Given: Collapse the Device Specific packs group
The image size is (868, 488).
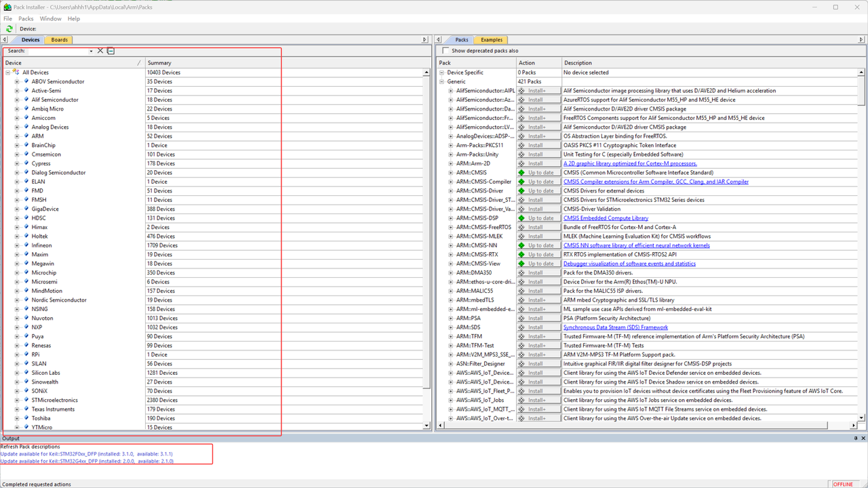Looking at the screenshot, I should click(441, 73).
